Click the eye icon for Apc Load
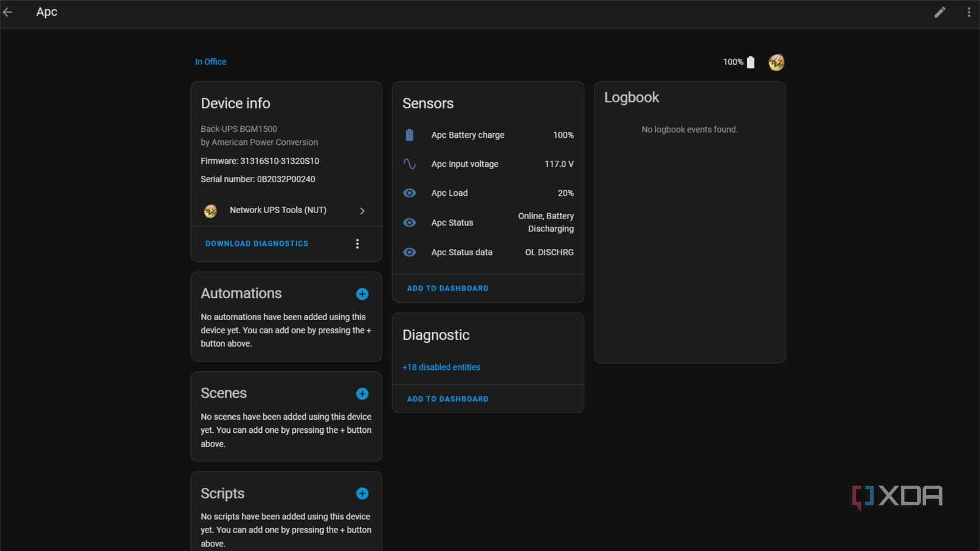 [x=409, y=193]
